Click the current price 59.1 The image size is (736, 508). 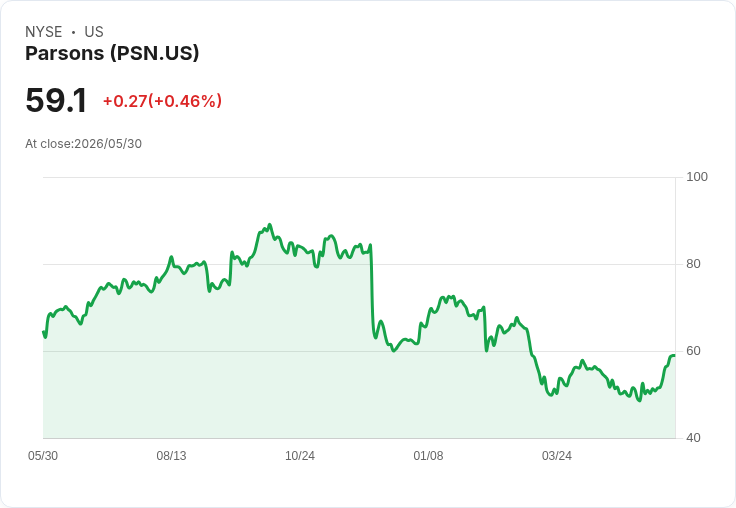pyautogui.click(x=56, y=101)
